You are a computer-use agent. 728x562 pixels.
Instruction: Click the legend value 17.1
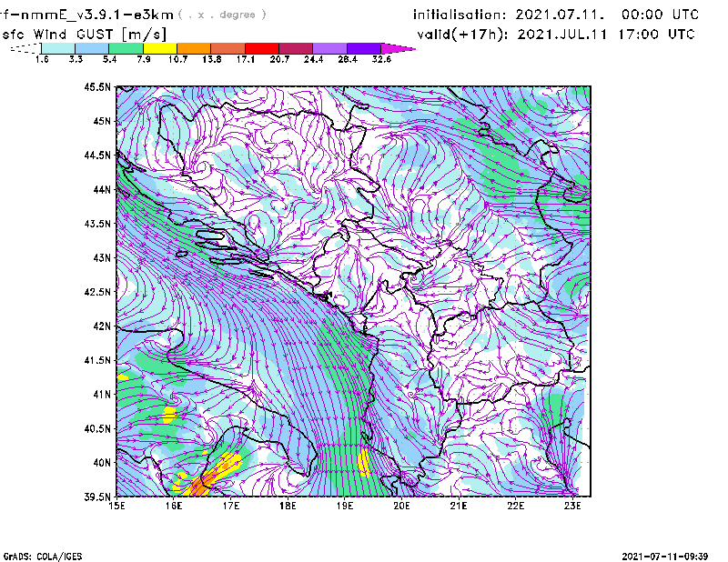(x=246, y=59)
